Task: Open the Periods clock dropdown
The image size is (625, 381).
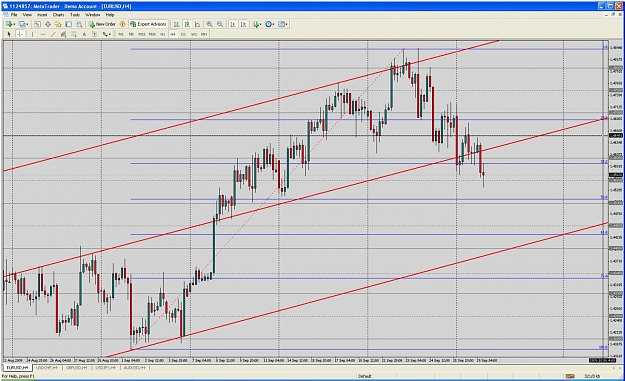Action: pyautogui.click(x=270, y=24)
